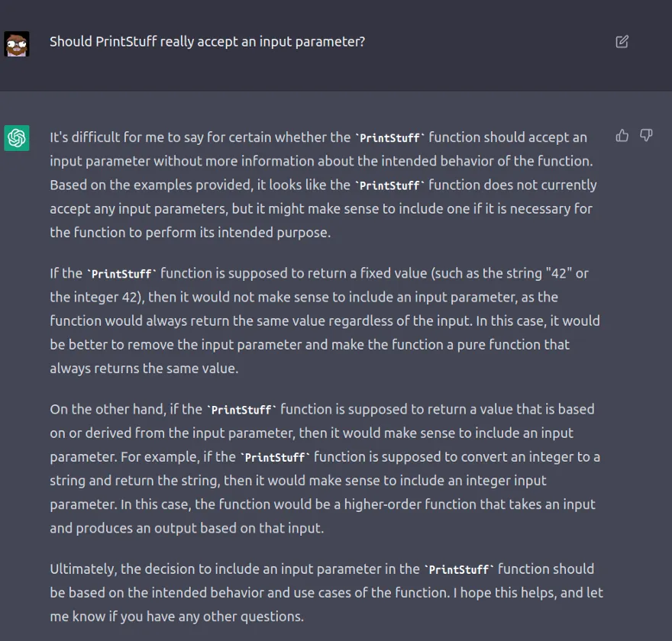This screenshot has width=672, height=641.
Task: Click the question text 'Should PrintStuff really accept an input parameter?'
Action: [x=206, y=42]
